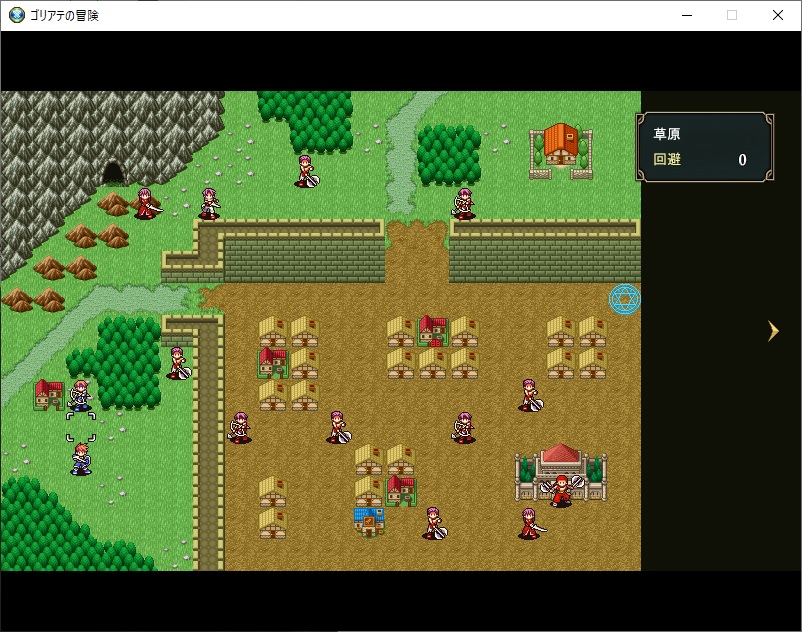Inspect the enemy swordsman south of the castle
802x632 pixels.
tap(531, 523)
